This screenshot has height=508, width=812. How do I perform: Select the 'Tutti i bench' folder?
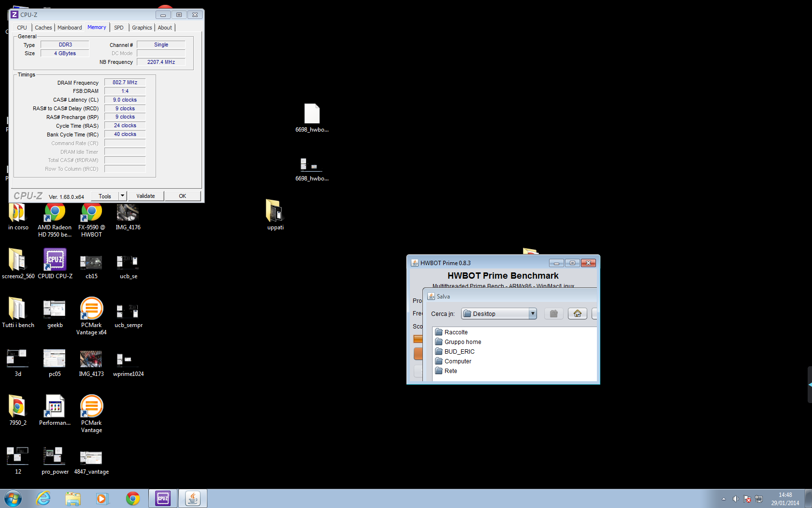pyautogui.click(x=18, y=313)
